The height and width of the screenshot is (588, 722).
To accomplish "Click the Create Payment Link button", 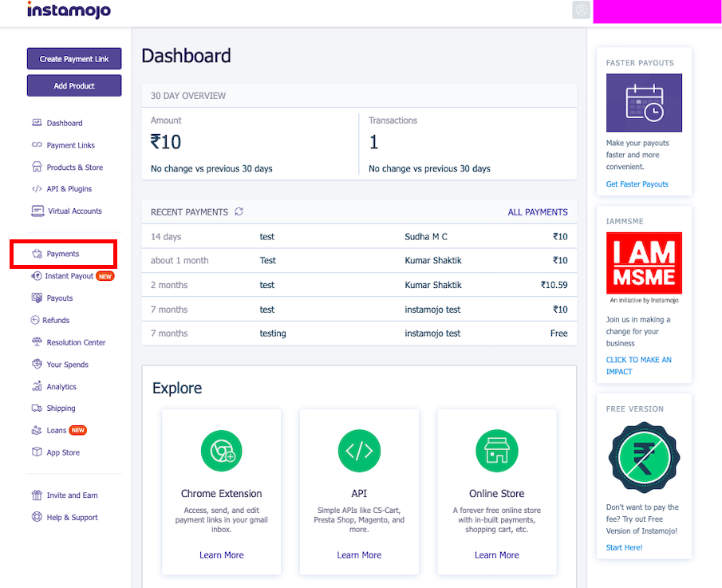I will click(x=74, y=58).
